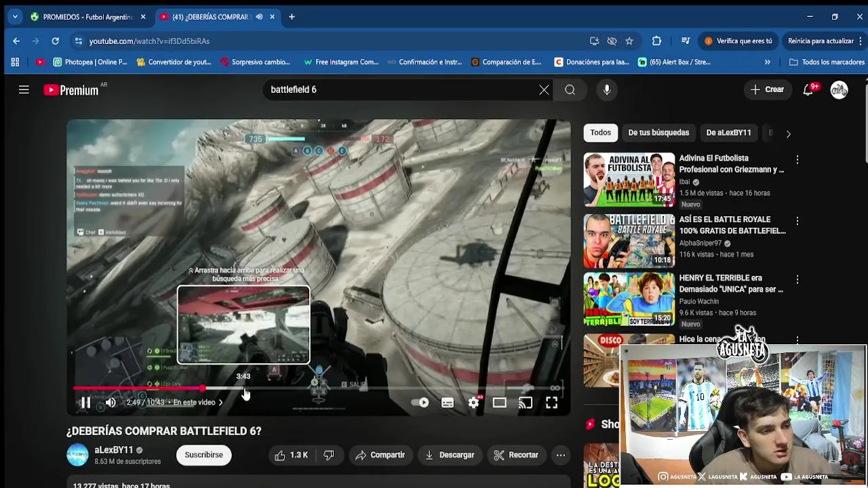Clear the search box with the X
This screenshot has width=868, height=488.
click(544, 89)
